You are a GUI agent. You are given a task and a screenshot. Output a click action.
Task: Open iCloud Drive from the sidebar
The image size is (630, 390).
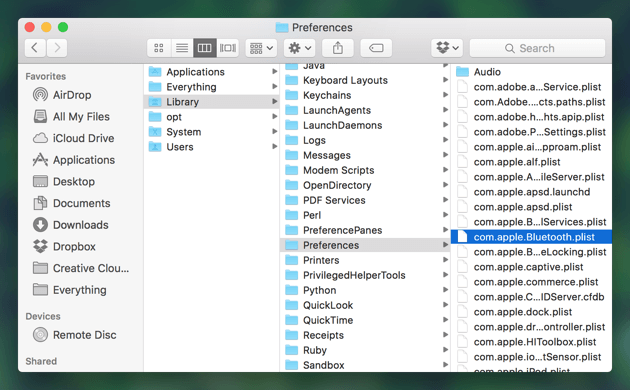click(x=74, y=138)
